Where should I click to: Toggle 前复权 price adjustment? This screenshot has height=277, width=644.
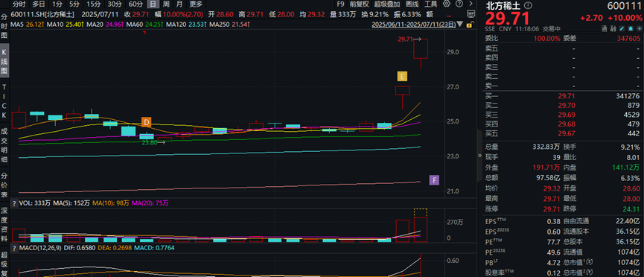click(x=360, y=4)
